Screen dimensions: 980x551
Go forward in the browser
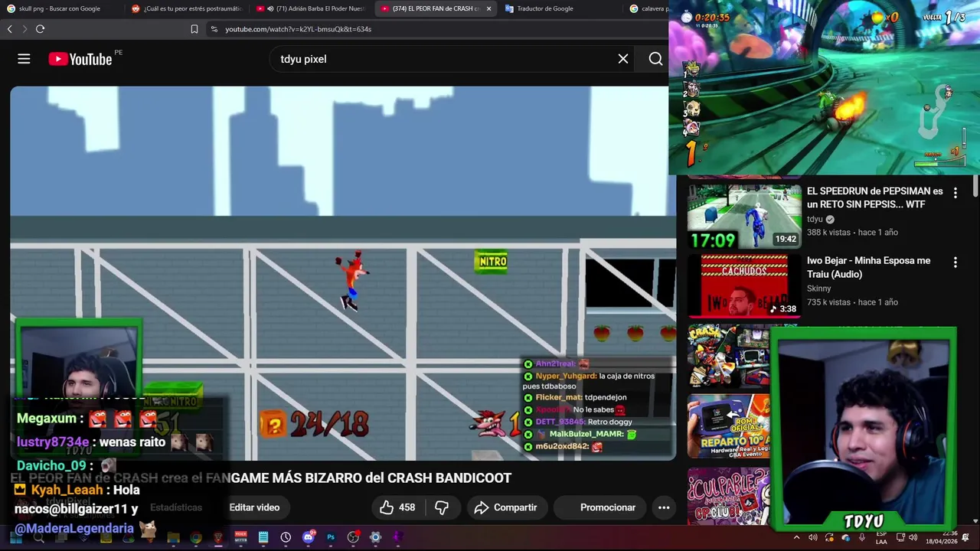coord(24,29)
